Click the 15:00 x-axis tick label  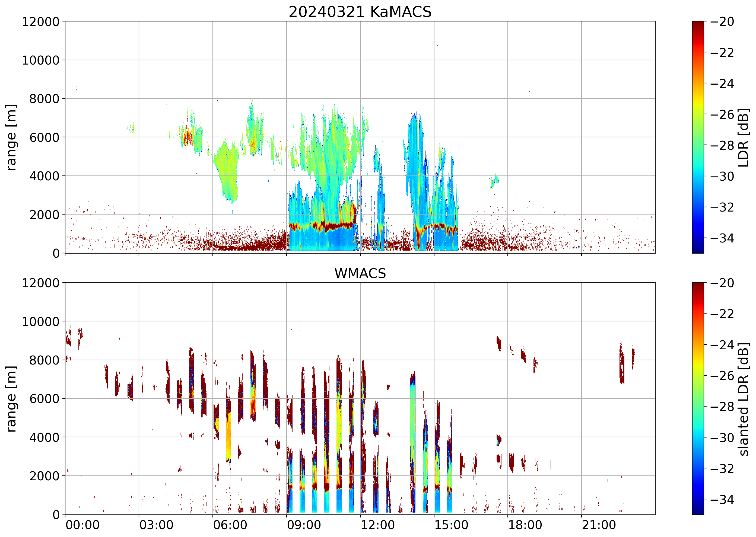451,525
